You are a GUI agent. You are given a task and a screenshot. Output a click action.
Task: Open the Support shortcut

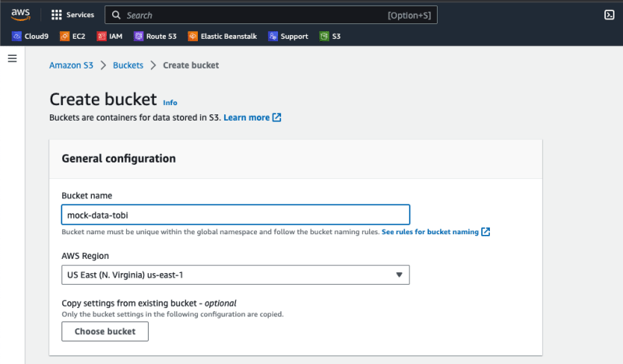(x=288, y=36)
